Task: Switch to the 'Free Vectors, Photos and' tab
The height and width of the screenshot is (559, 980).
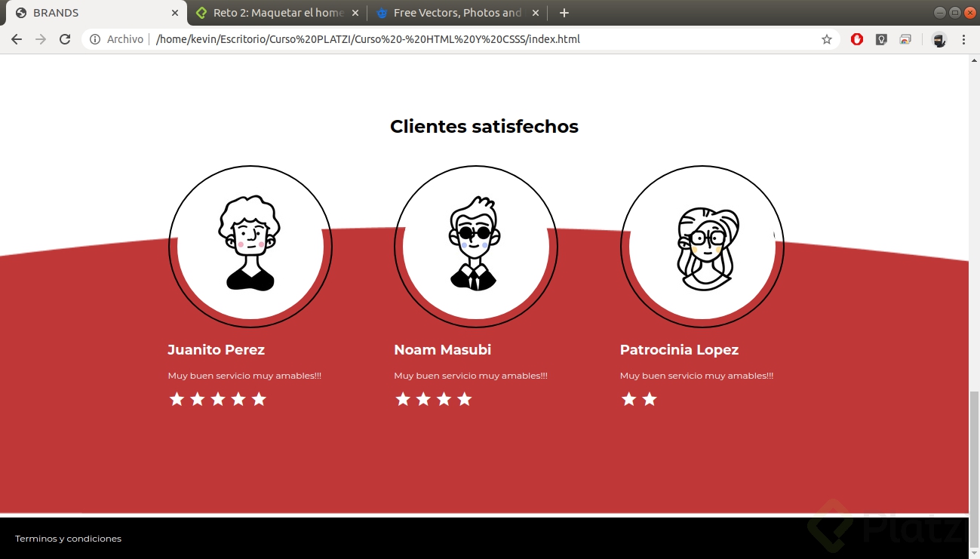Action: pyautogui.click(x=453, y=13)
